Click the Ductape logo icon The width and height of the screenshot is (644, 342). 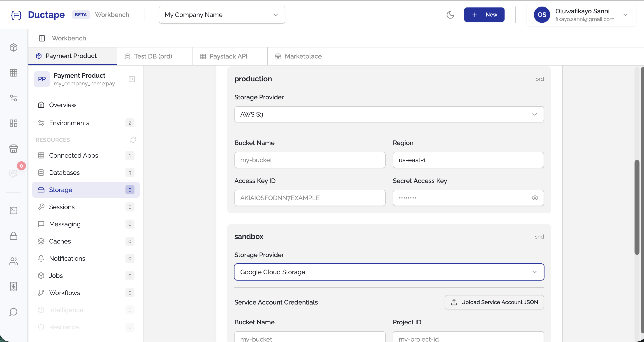pyautogui.click(x=16, y=14)
